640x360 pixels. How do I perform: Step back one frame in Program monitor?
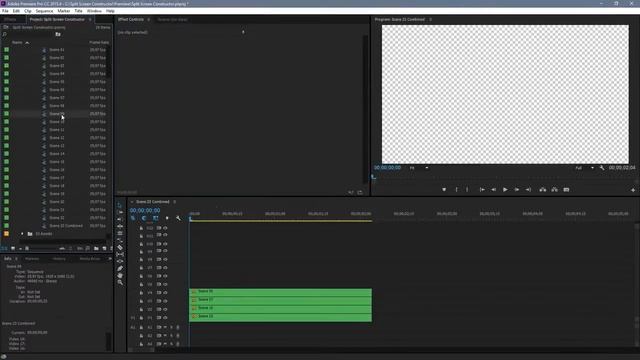pyautogui.click(x=493, y=190)
